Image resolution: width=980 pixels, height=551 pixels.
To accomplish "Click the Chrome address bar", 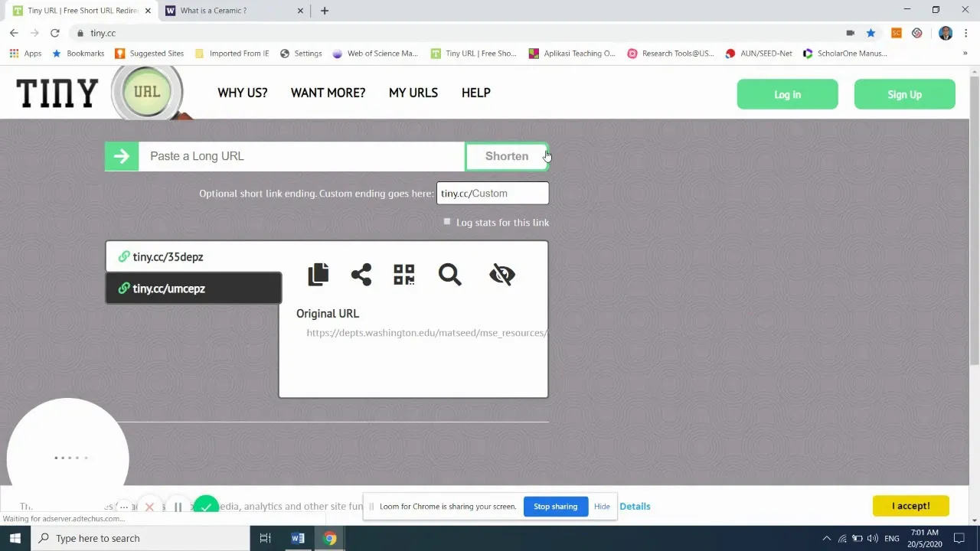I will click(459, 33).
